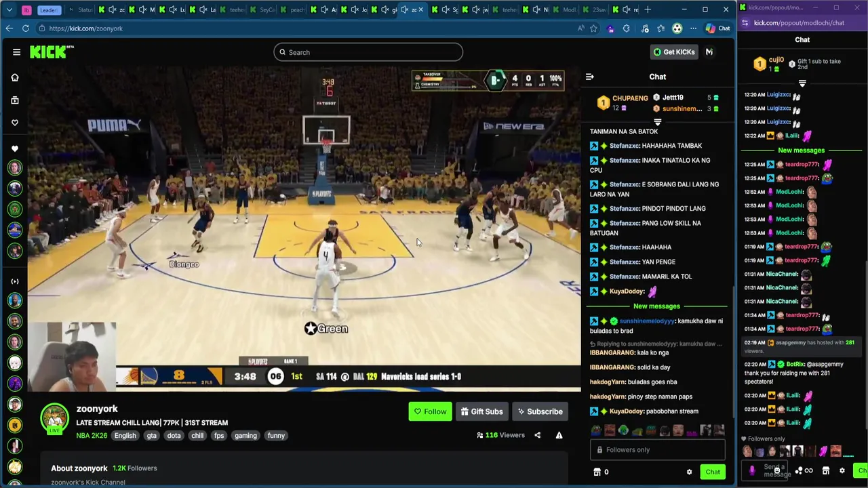Click the gaming tag
868x488 pixels.
(245, 436)
